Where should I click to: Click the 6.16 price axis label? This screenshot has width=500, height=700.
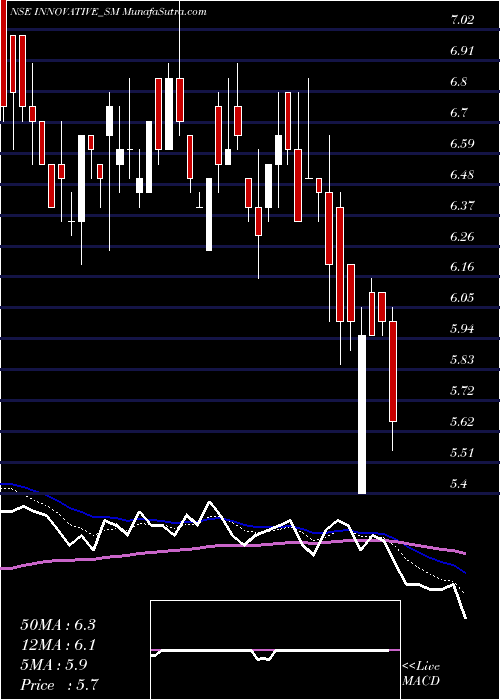click(462, 267)
